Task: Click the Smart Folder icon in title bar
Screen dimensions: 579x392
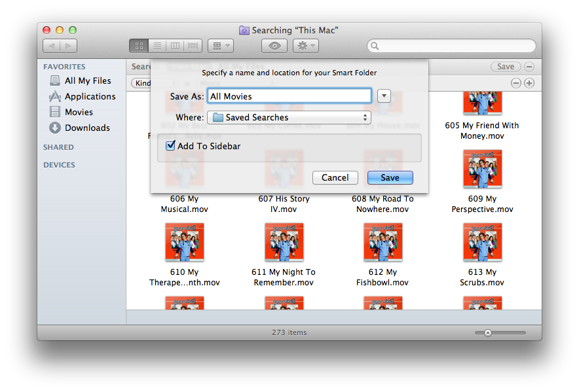Action: (x=244, y=30)
